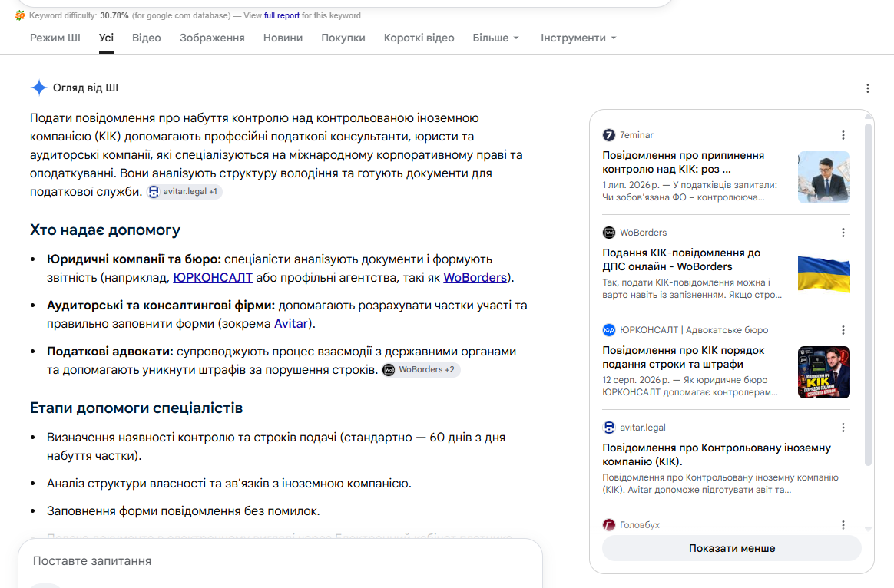Click the avitar.legal +1 source chip
Screen dimensions: 894x588
pos(184,191)
